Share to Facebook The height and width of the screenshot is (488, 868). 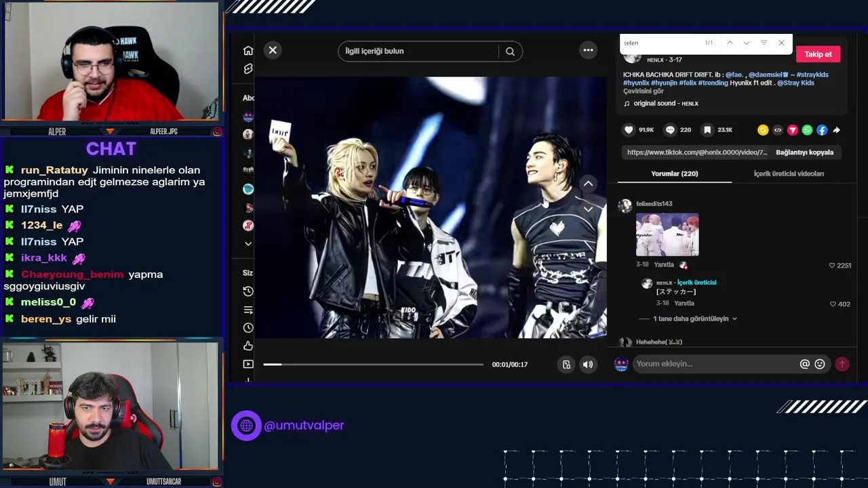tap(822, 130)
